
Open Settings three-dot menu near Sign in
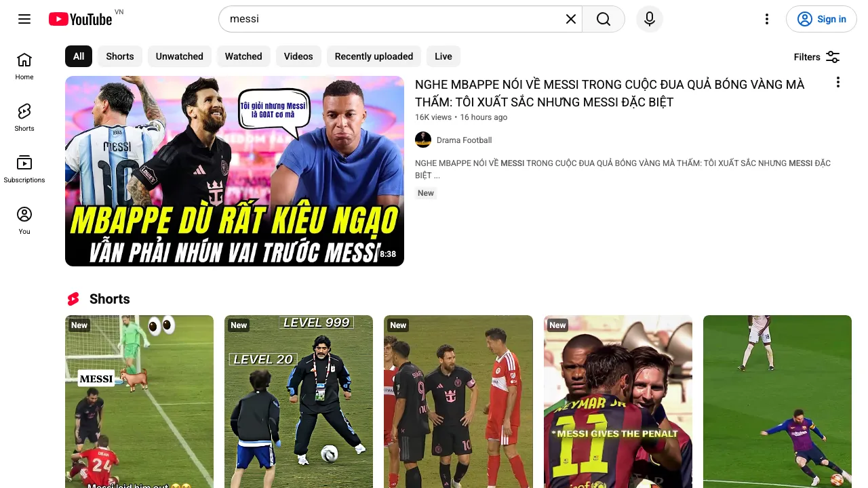767,19
